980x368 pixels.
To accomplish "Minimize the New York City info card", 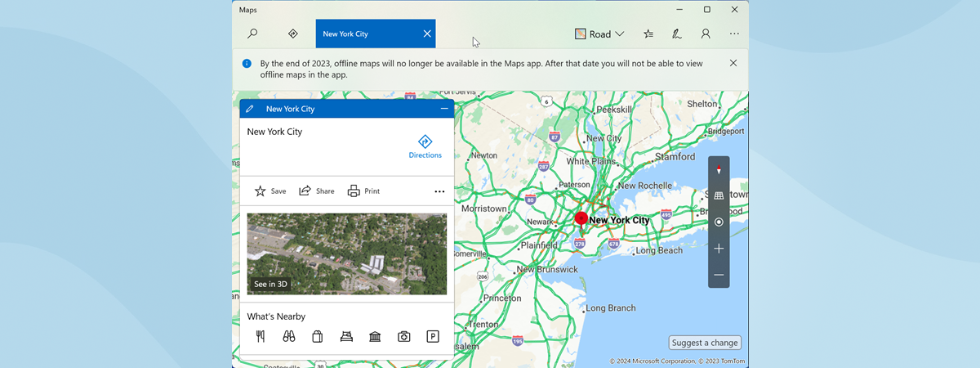I will pos(444,109).
